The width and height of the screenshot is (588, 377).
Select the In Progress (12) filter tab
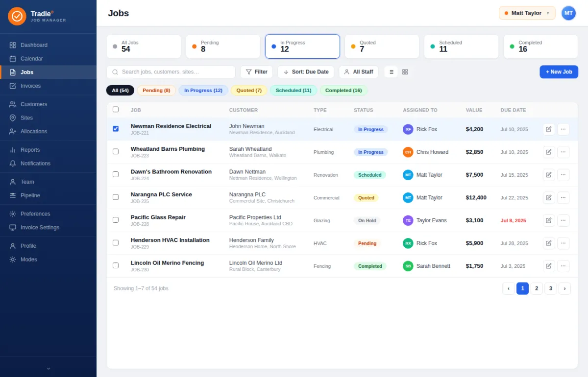pyautogui.click(x=203, y=91)
